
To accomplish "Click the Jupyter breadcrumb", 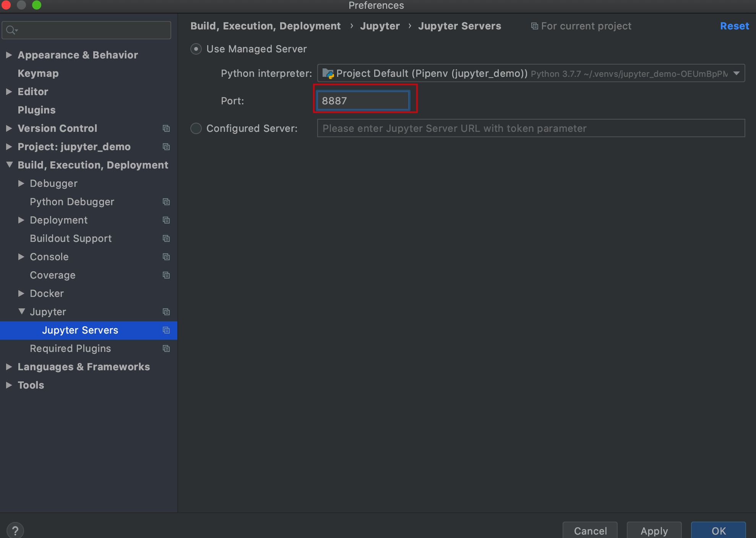I will tap(380, 26).
